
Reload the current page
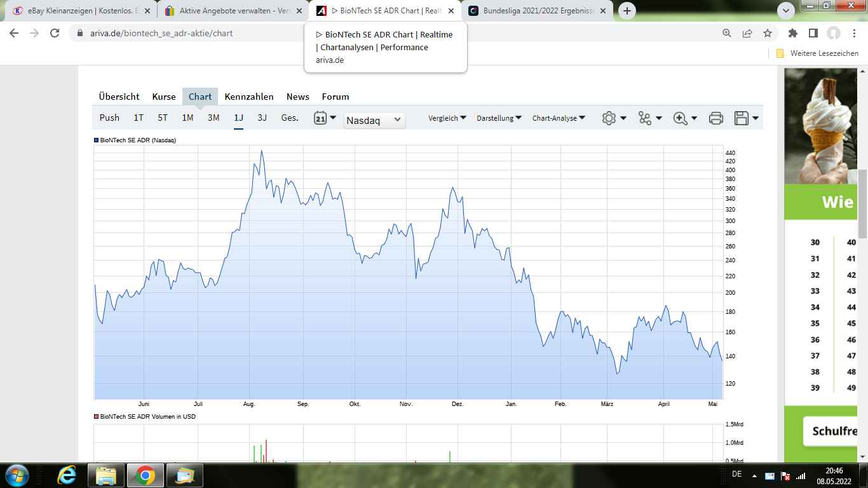pyautogui.click(x=55, y=33)
